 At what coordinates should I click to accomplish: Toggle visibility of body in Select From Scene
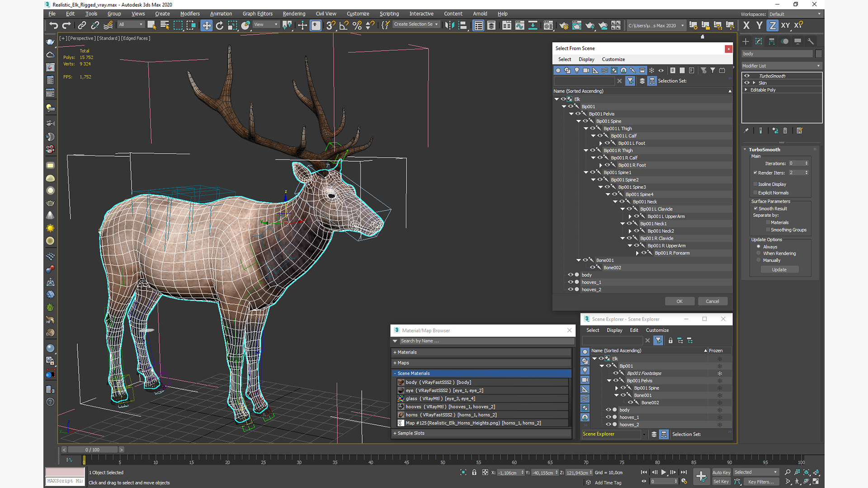point(571,275)
